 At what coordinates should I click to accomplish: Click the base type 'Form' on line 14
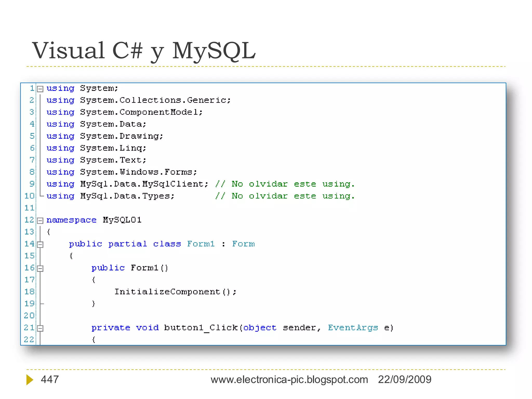(x=243, y=244)
